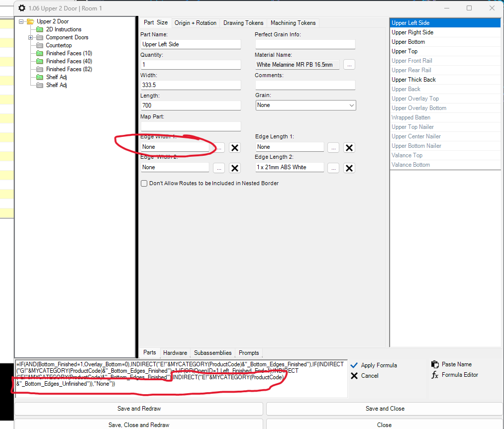504x429 pixels.
Task: Click the formula text box
Action: tap(181, 379)
